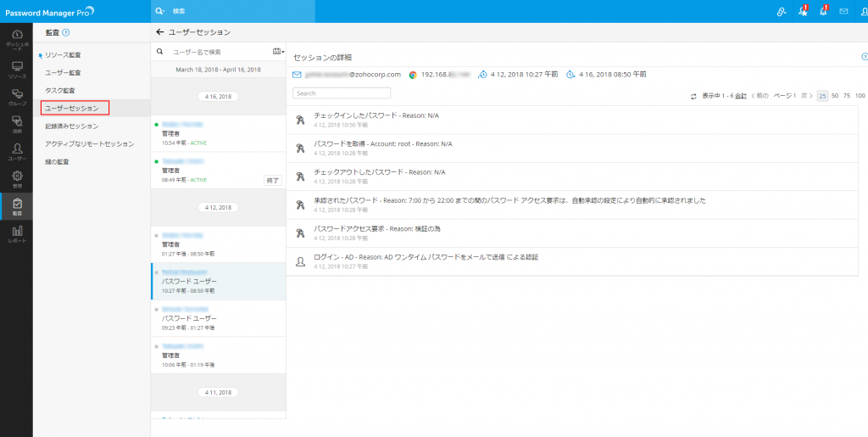Expand the link icon dropdown in header

click(x=782, y=11)
